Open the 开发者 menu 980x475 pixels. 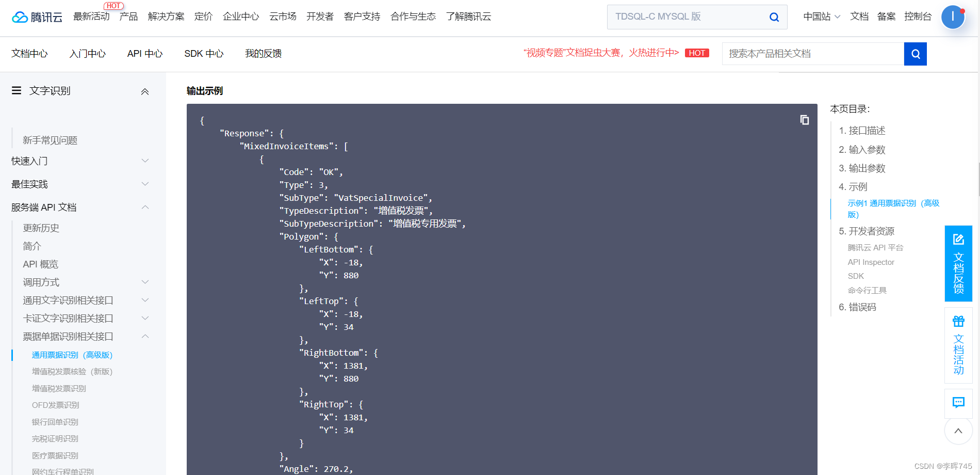tap(320, 17)
